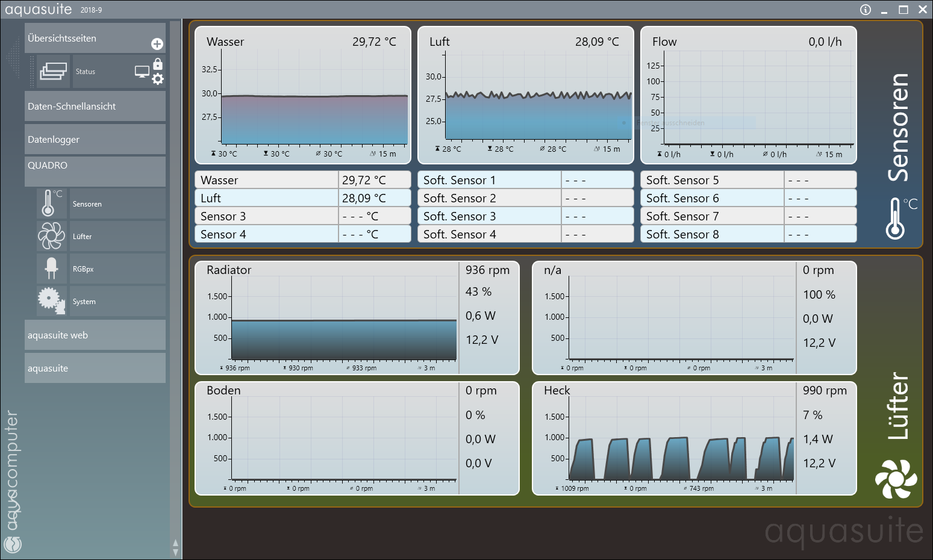Click the Heck 990 rpm value

825,391
